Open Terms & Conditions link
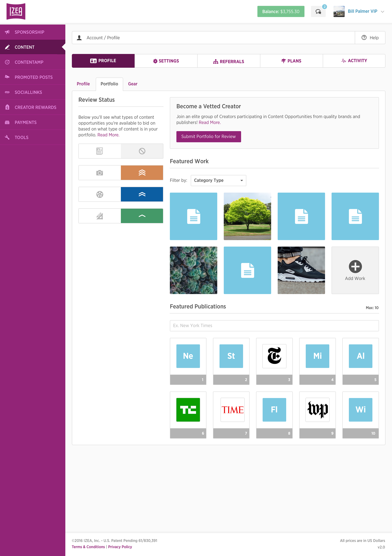The width and height of the screenshot is (392, 556). pyautogui.click(x=88, y=547)
